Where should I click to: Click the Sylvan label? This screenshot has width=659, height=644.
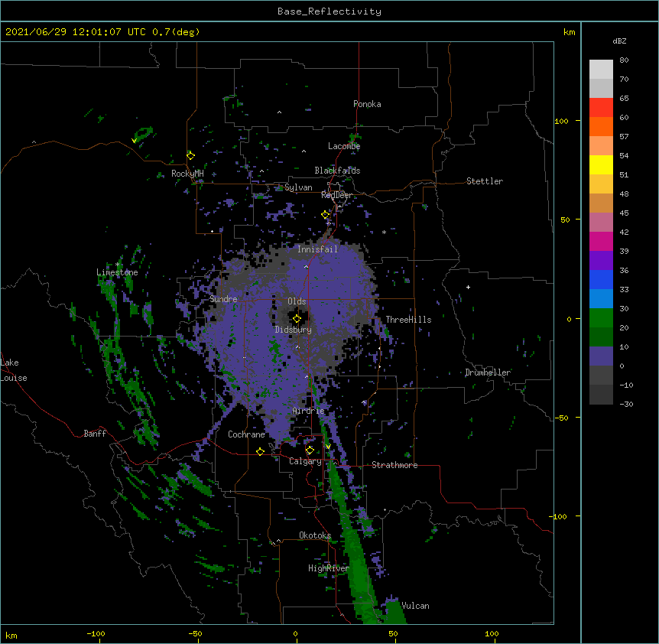pos(298,187)
